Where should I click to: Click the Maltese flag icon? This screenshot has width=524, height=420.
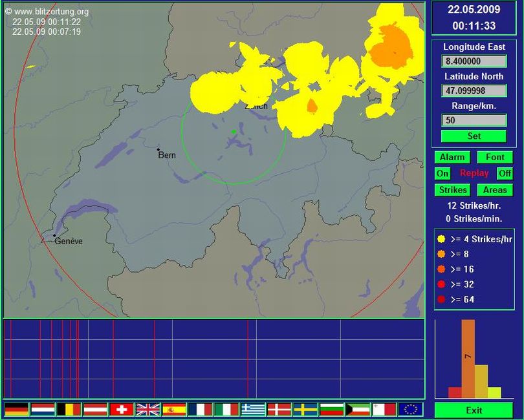coord(384,409)
